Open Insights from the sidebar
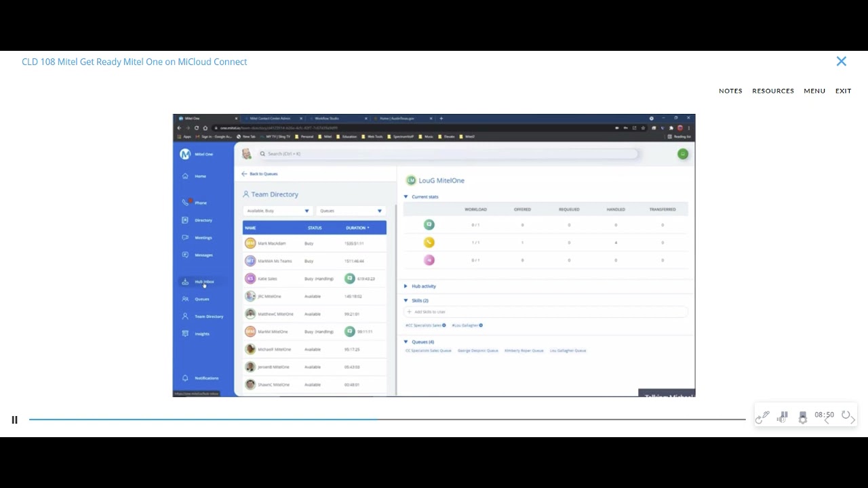 (x=196, y=333)
